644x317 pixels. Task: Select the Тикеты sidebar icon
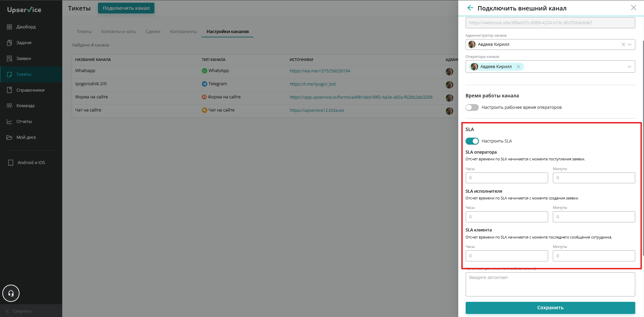pyautogui.click(x=9, y=74)
